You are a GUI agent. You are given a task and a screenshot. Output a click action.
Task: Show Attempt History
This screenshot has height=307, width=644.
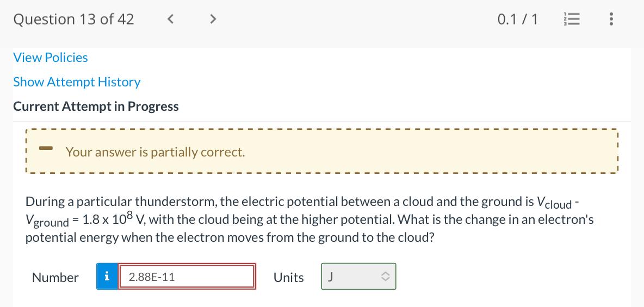tap(77, 82)
